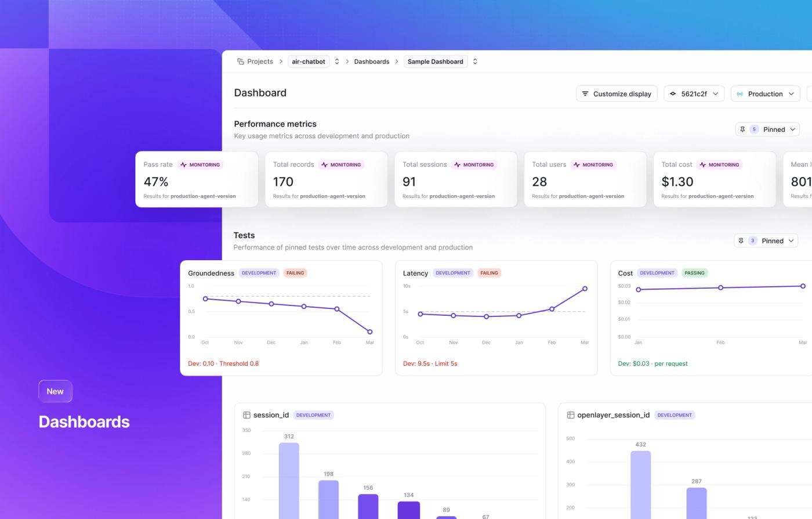Click the pin icon in Tests Pinned button
Image resolution: width=812 pixels, height=519 pixels.
point(741,240)
